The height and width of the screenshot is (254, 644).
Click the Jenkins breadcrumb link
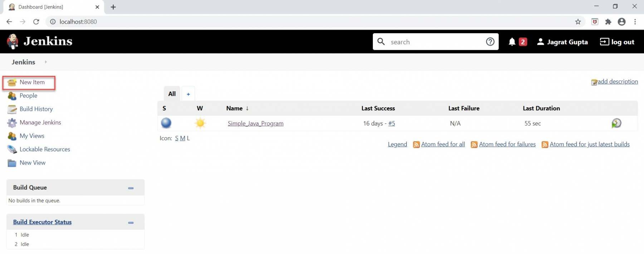23,62
